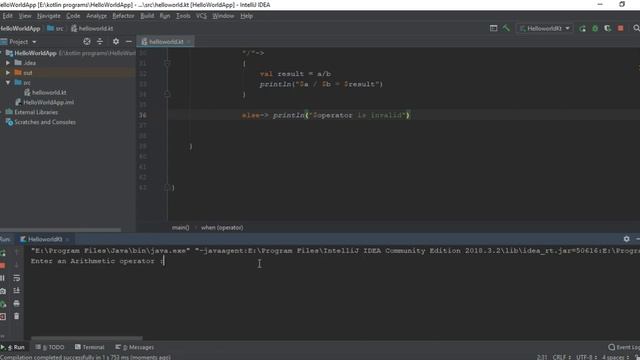
Task: Expand the out folder
Action: 8,73
